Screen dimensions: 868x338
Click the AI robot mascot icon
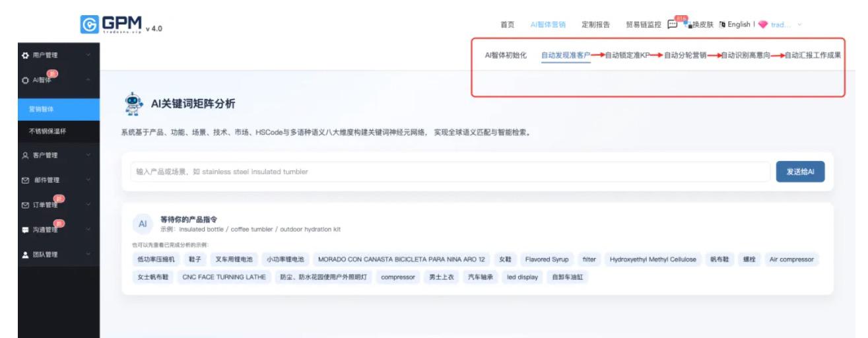point(134,104)
